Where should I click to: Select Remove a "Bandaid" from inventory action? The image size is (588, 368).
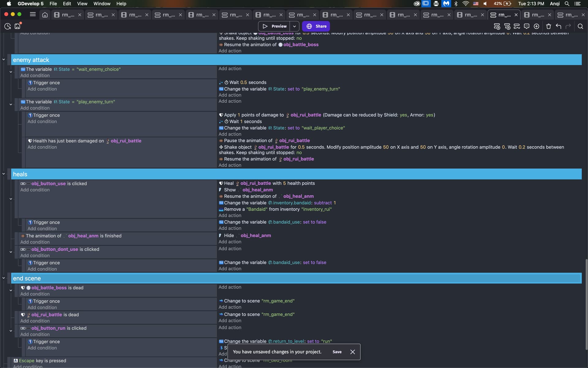pyautogui.click(x=275, y=209)
